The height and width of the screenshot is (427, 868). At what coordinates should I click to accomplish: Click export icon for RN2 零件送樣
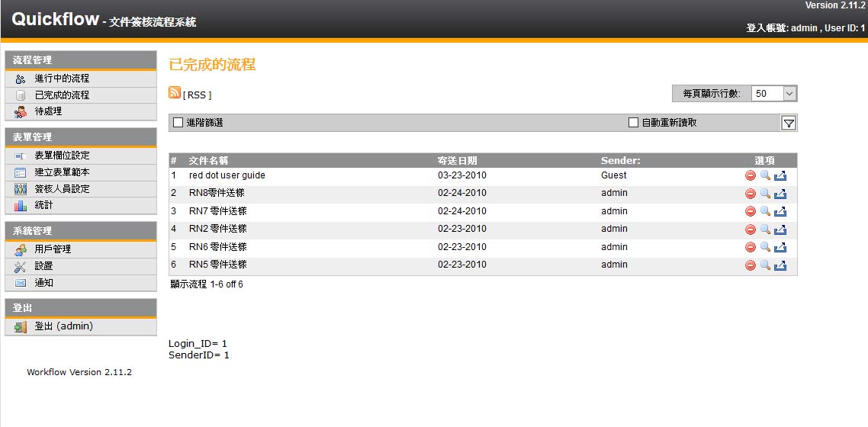780,230
